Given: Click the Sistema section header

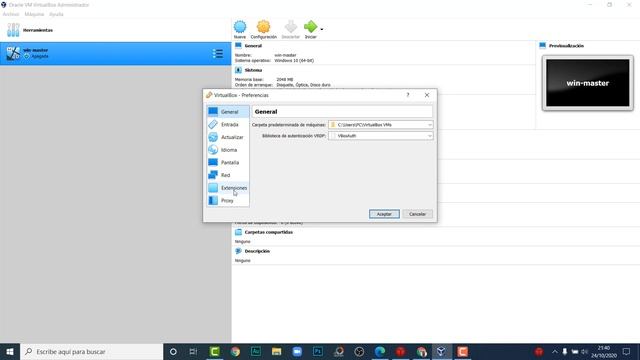Looking at the screenshot, I should coord(253,70).
